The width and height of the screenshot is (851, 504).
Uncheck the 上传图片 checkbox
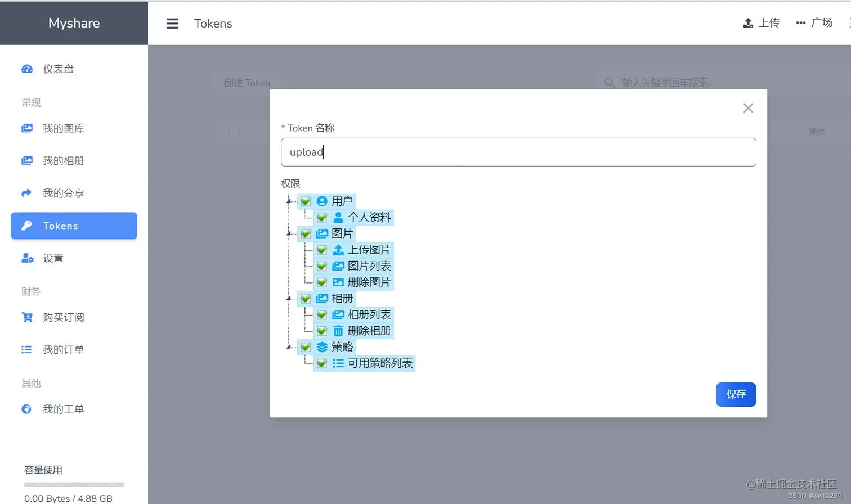(x=322, y=250)
